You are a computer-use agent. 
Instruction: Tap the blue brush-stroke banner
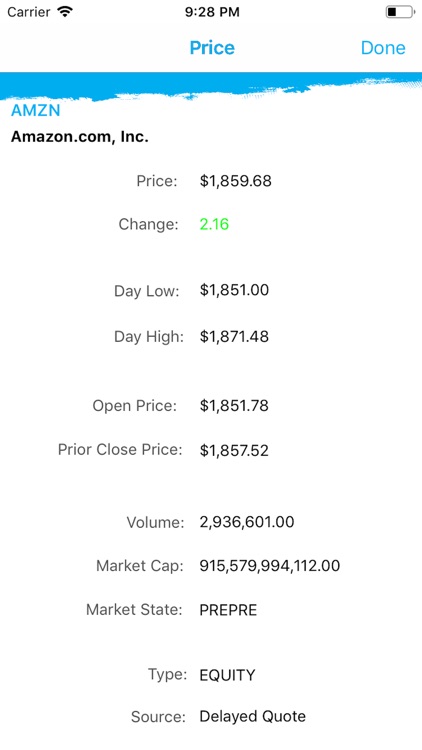coord(211,85)
